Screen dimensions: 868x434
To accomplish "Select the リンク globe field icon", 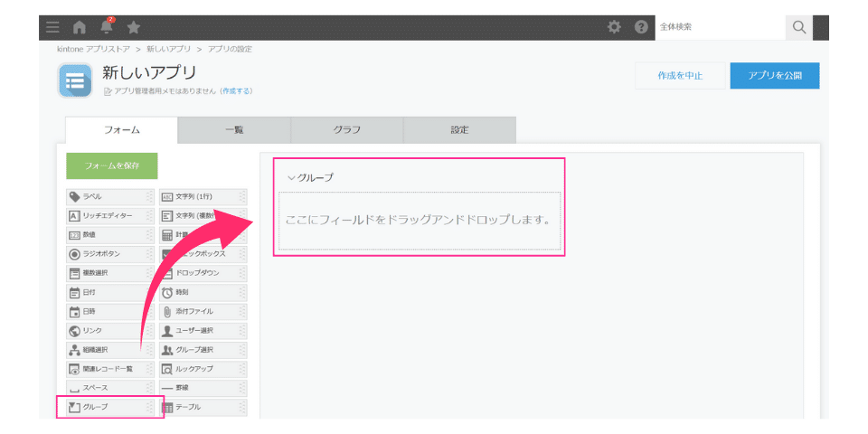I will (74, 331).
